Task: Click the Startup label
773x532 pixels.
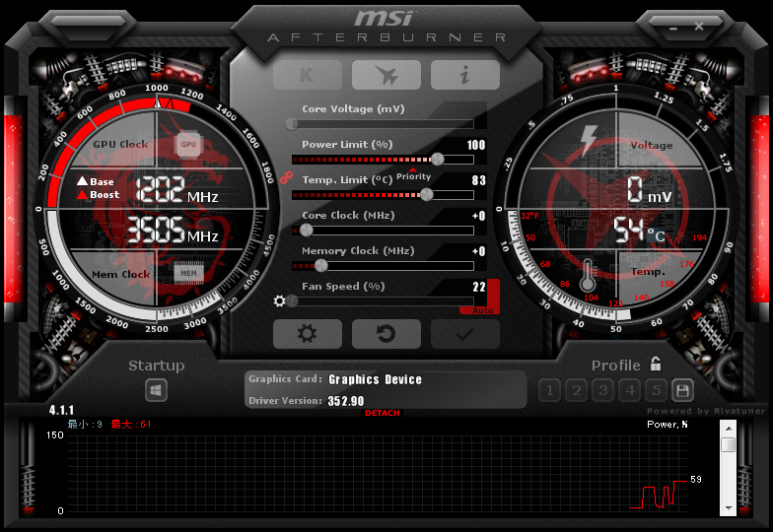Action: pyautogui.click(x=156, y=366)
